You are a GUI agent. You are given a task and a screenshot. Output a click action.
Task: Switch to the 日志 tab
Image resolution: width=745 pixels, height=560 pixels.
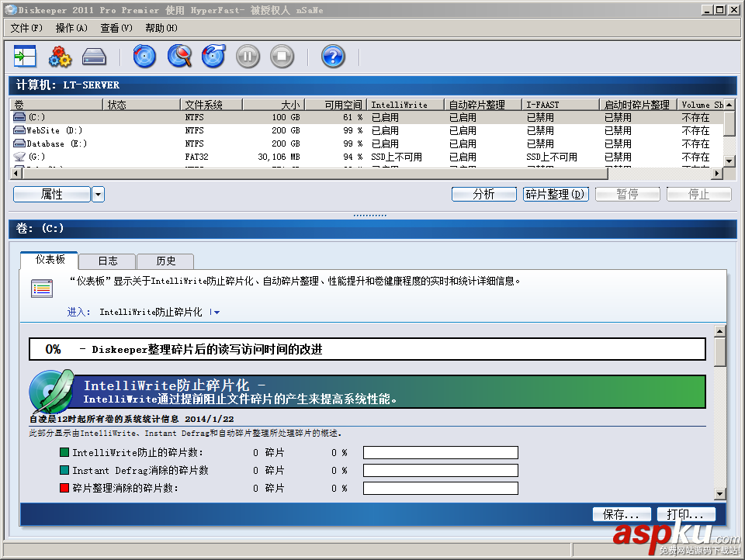[107, 261]
